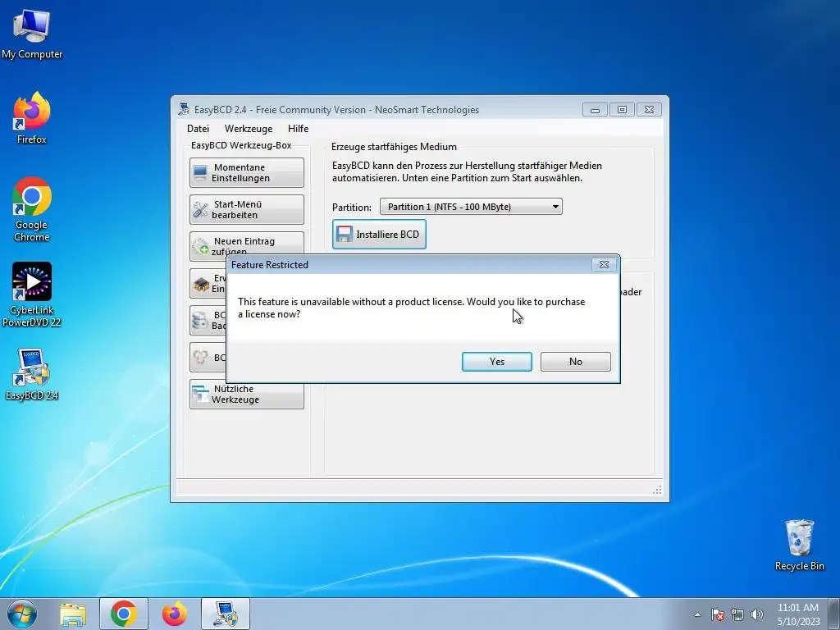
Task: Click the icon on the partly hidden BC button
Action: pyautogui.click(x=200, y=358)
